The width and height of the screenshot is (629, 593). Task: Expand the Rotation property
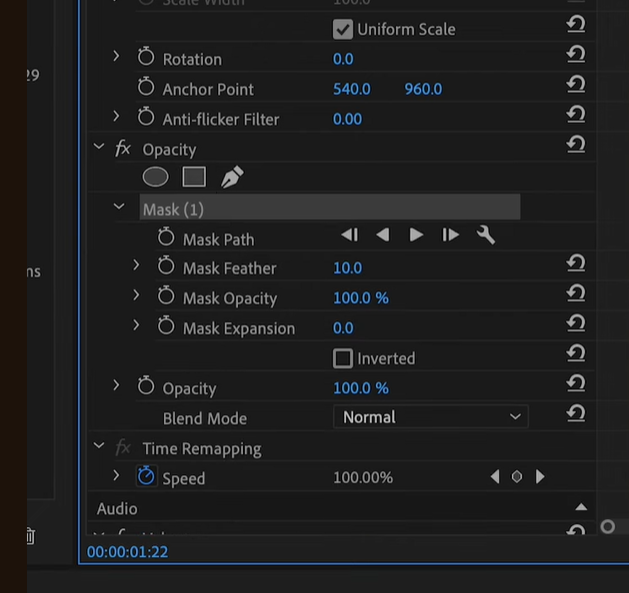pyautogui.click(x=116, y=56)
